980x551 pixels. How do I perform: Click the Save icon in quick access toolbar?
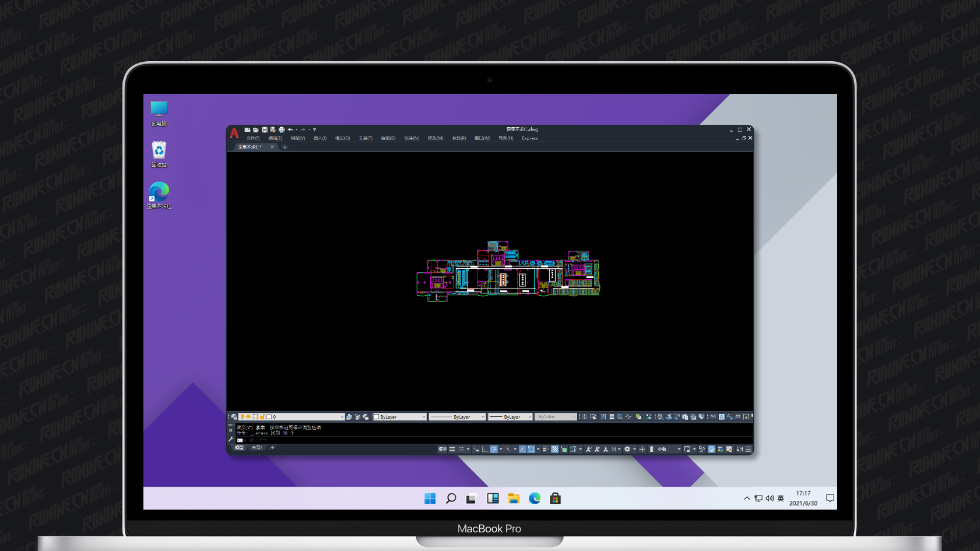tap(264, 129)
